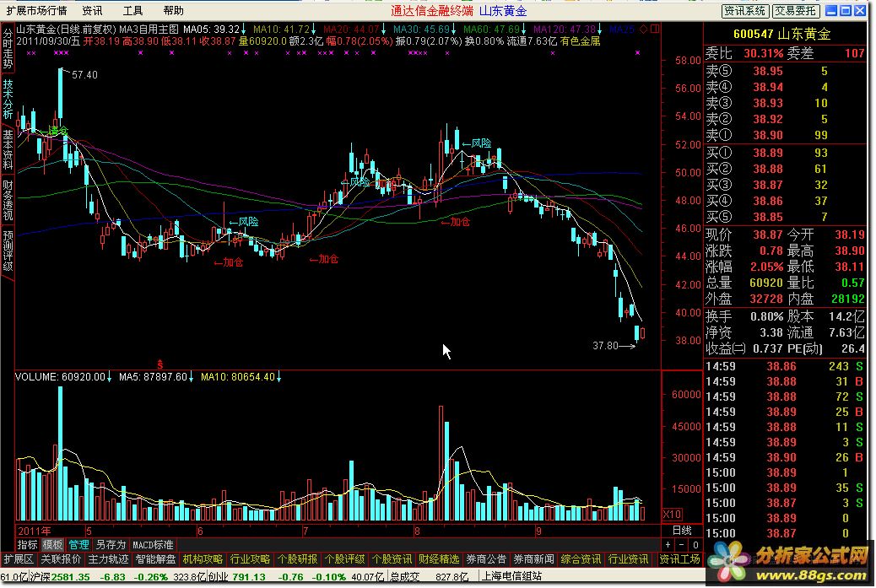The image size is (876, 588).
Task: Click the 卖① price 38.90 row
Action: tap(785, 135)
